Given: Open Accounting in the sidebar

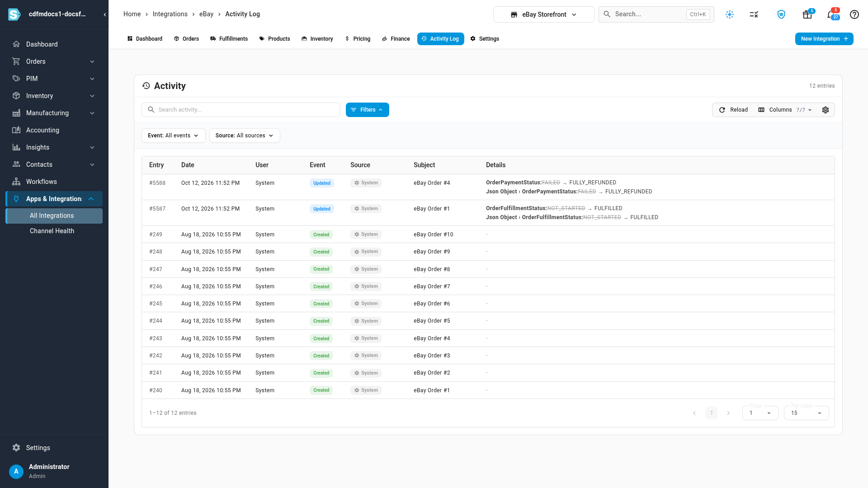Looking at the screenshot, I should click(54, 130).
